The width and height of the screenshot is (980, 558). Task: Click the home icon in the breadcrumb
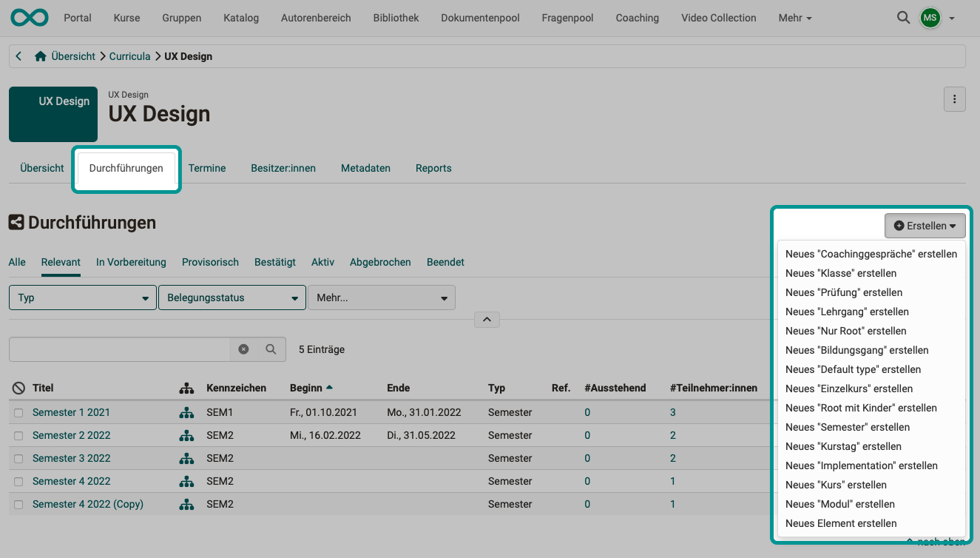(x=40, y=56)
